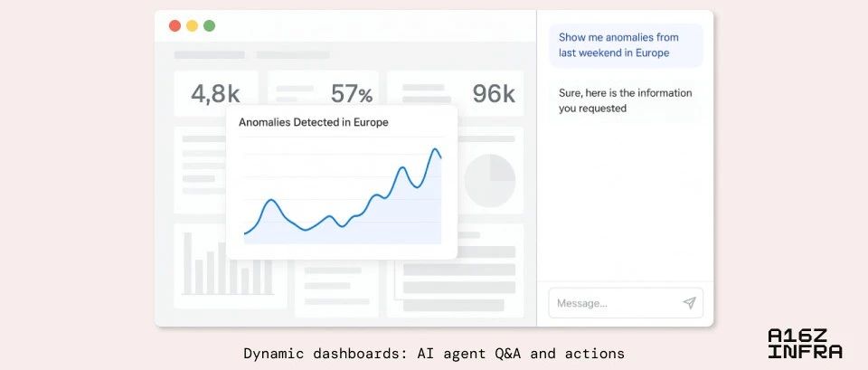Click the red close window dot

pyautogui.click(x=175, y=25)
